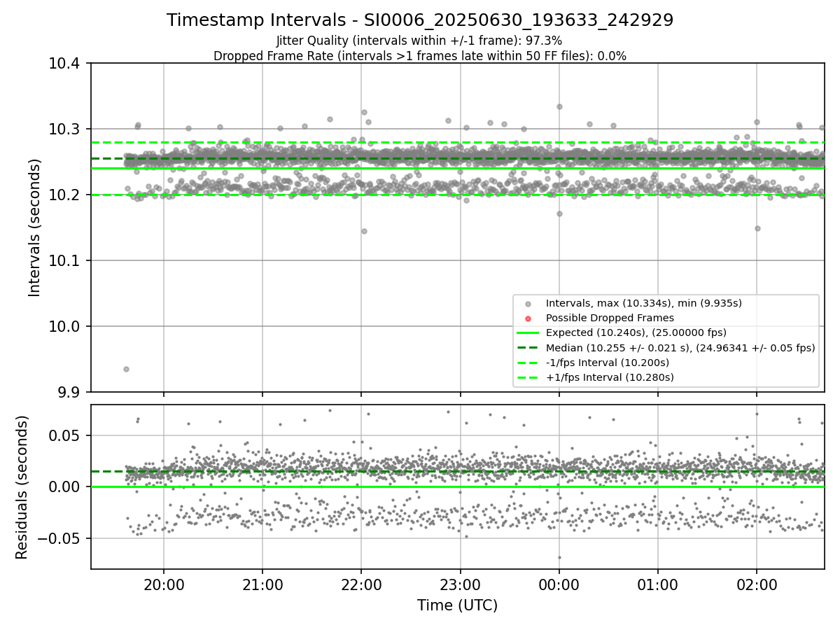
Task: Select the Dropped Frame Rate 0.0% subtitle line
Action: point(420,56)
